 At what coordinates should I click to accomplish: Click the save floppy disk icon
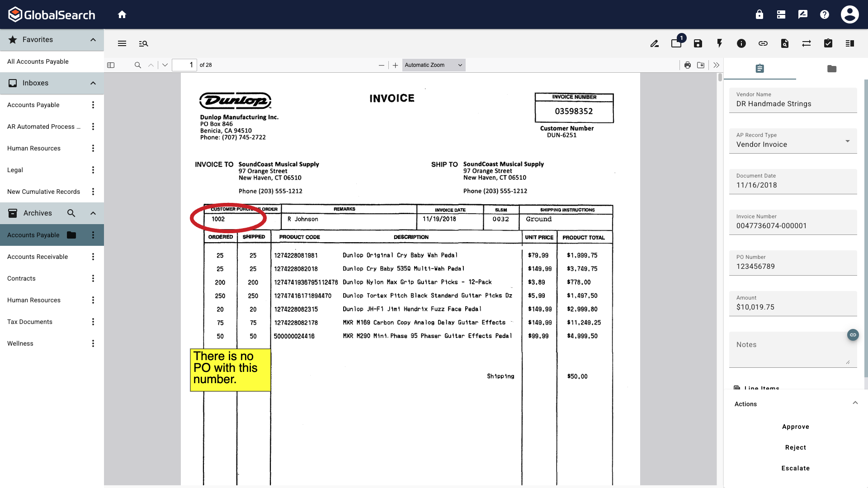(x=698, y=43)
